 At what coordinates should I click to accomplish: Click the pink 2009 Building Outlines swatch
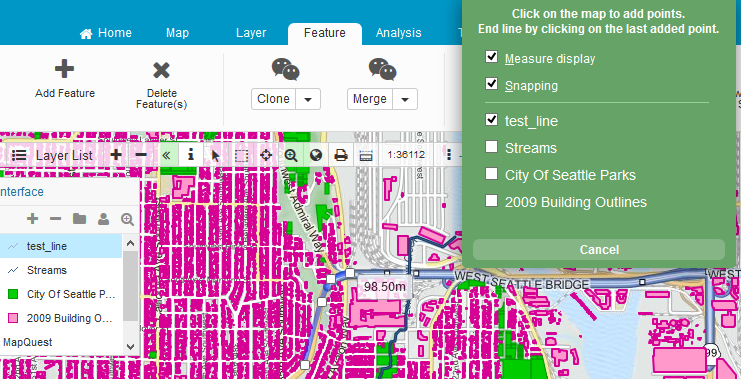(x=13, y=318)
